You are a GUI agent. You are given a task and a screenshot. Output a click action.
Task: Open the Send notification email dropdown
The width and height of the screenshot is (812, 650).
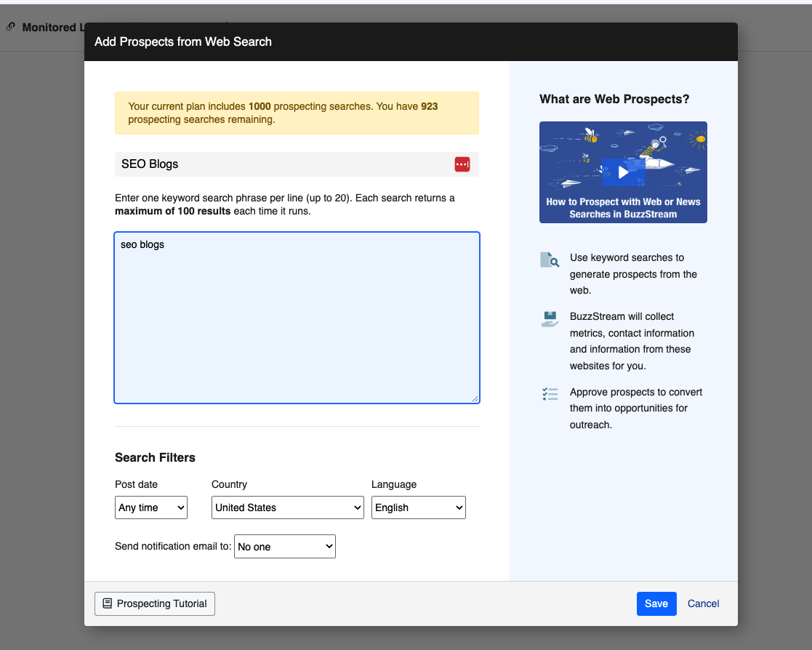pos(284,547)
